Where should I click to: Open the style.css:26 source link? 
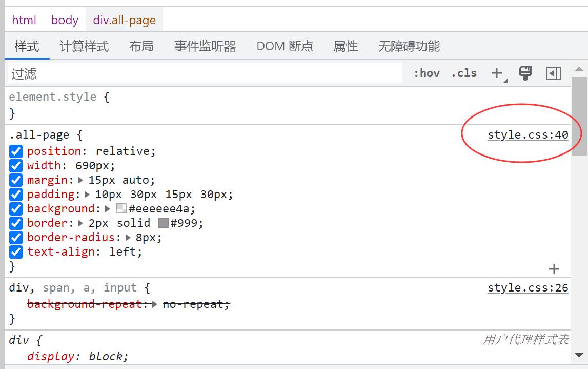(528, 288)
